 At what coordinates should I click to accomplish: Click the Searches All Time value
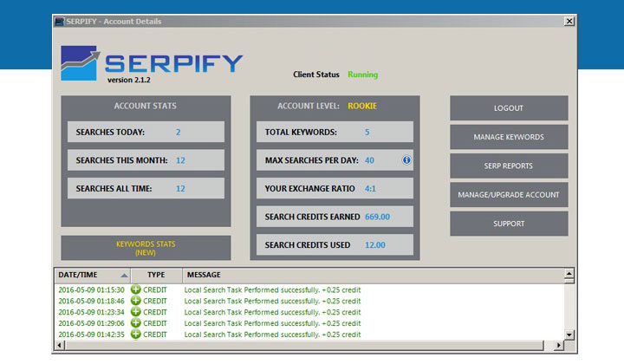click(180, 189)
